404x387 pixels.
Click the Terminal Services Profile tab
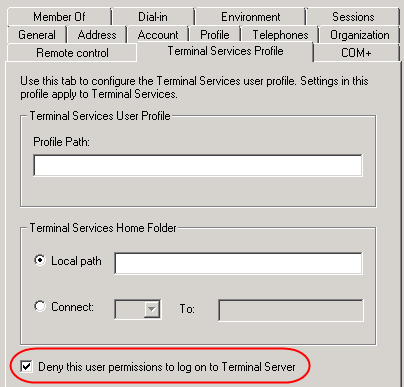225,51
